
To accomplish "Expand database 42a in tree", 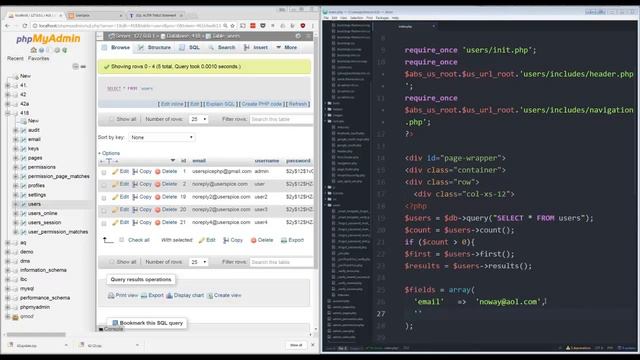I will click(x=8, y=104).
